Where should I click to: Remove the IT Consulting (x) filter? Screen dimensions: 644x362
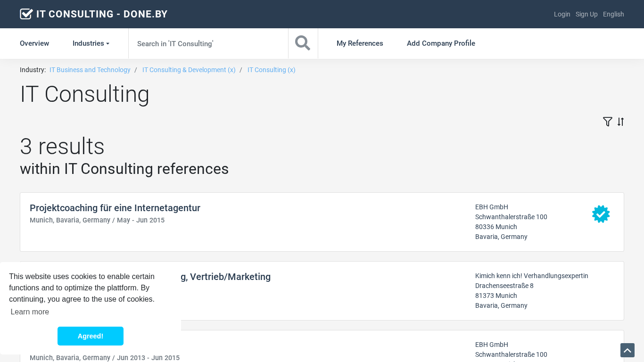pos(271,70)
